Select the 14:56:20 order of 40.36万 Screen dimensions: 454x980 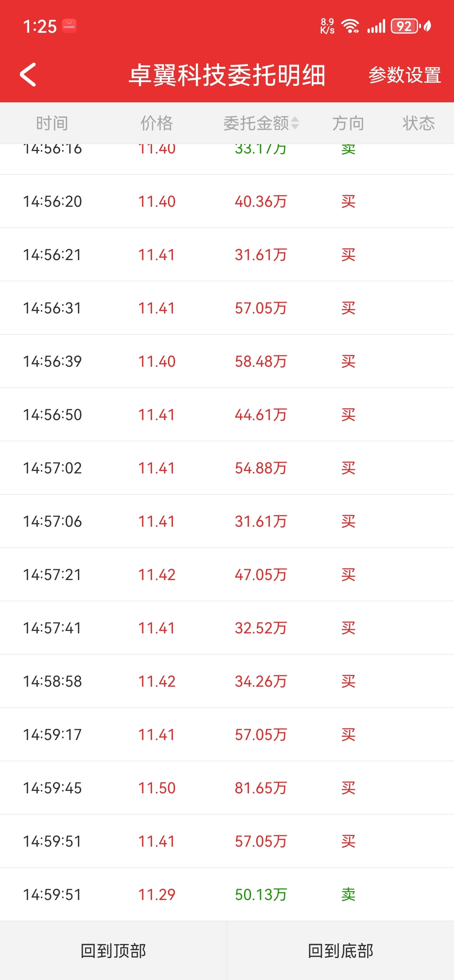227,201
